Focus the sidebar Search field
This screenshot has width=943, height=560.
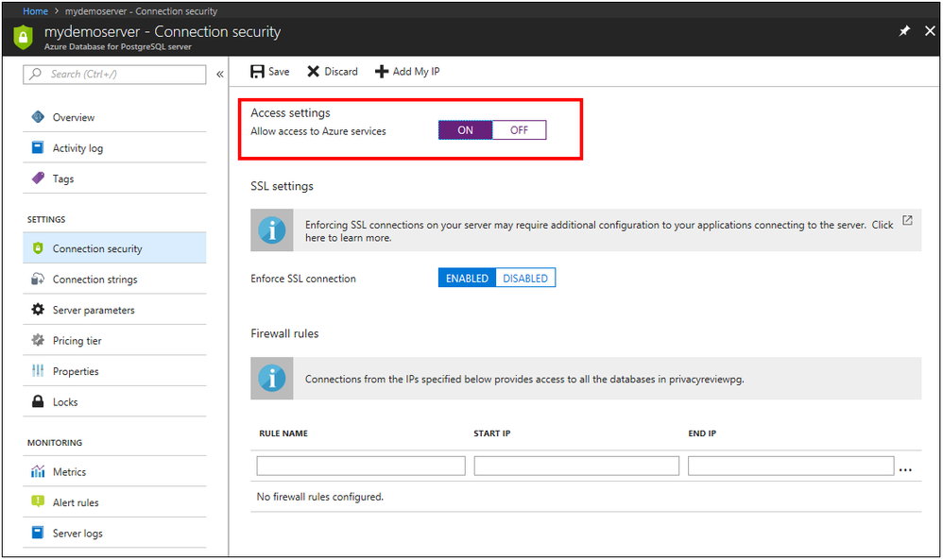pyautogui.click(x=114, y=74)
